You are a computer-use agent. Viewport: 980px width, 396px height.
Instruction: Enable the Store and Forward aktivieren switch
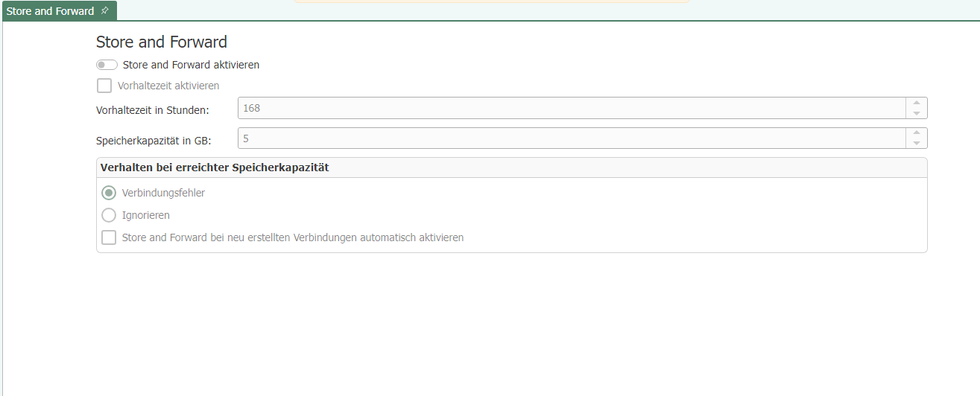click(107, 65)
